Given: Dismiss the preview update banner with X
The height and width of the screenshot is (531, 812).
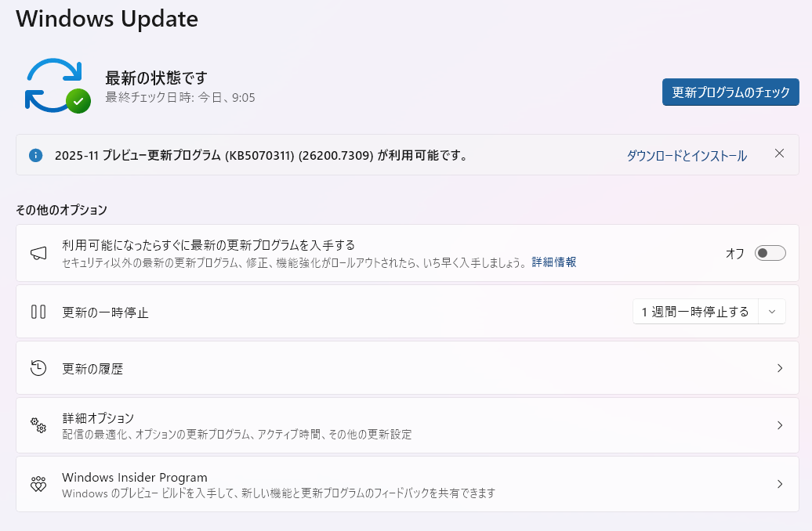Looking at the screenshot, I should (x=779, y=154).
